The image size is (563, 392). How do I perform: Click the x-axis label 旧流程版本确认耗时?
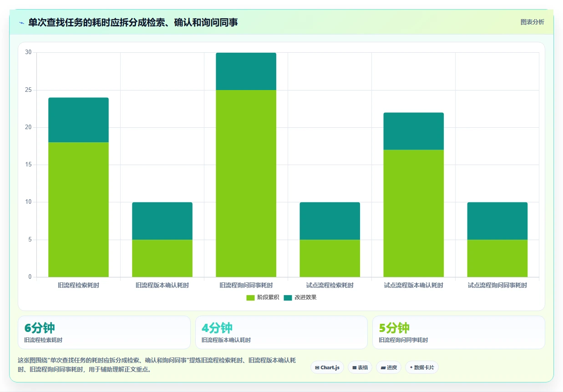[162, 286]
